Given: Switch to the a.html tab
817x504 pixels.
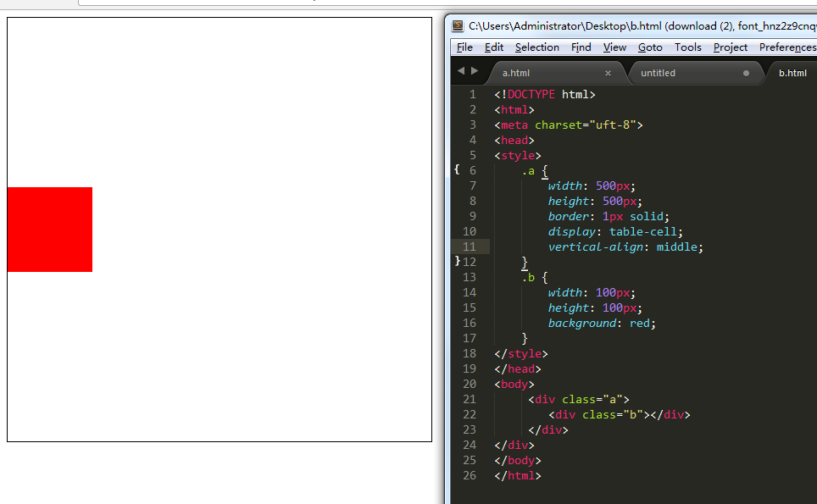Looking at the screenshot, I should 555,73.
